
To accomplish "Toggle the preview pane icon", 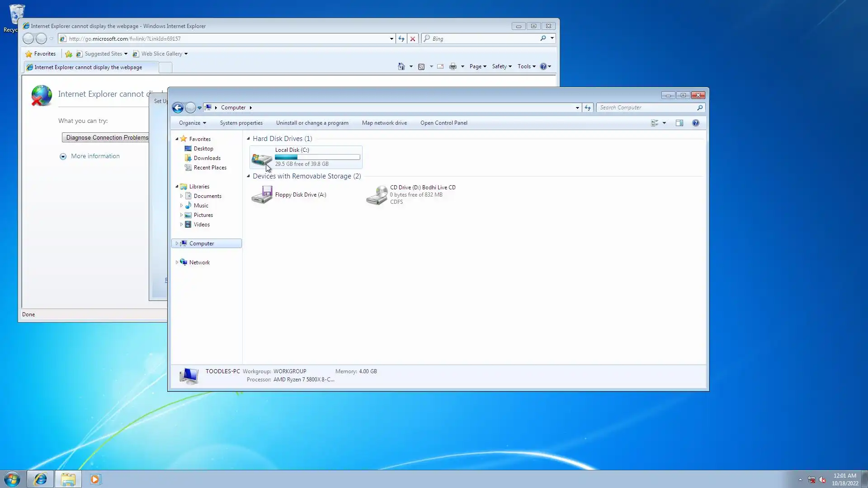I will (679, 123).
